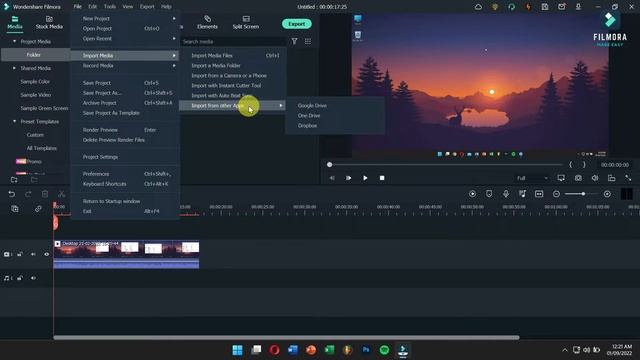
Task: Open Spotify from the taskbar
Action: pos(384,350)
